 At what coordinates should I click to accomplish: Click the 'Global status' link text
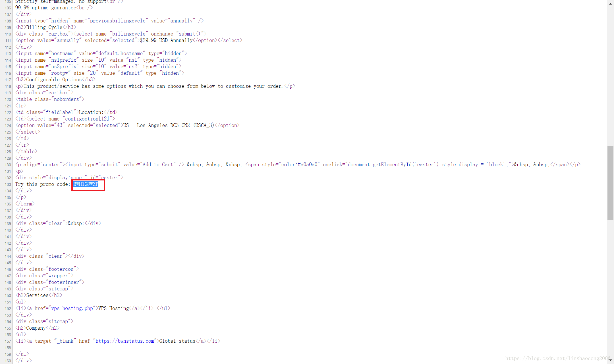tap(177, 341)
